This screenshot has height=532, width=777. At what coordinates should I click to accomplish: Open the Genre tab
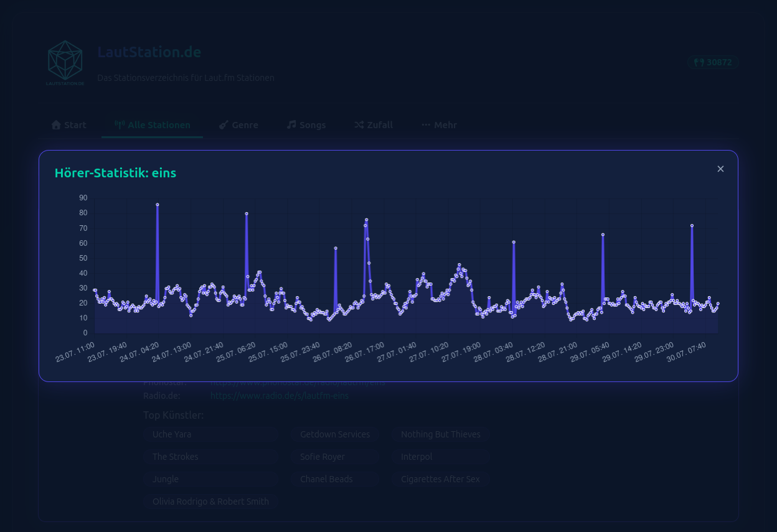[238, 124]
